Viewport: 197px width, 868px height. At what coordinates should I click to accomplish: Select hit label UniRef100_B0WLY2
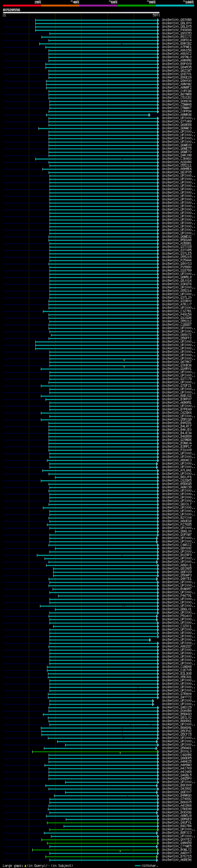click(177, 850)
